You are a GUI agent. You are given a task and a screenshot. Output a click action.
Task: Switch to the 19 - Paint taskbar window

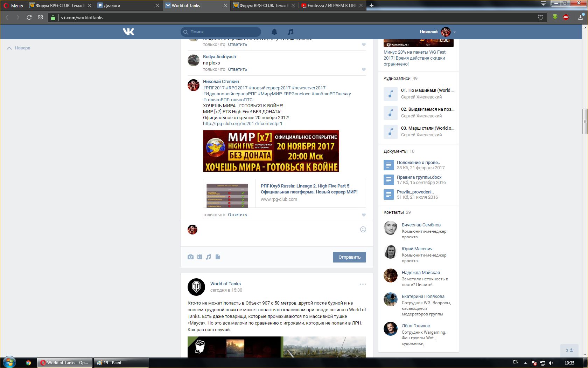(x=121, y=363)
